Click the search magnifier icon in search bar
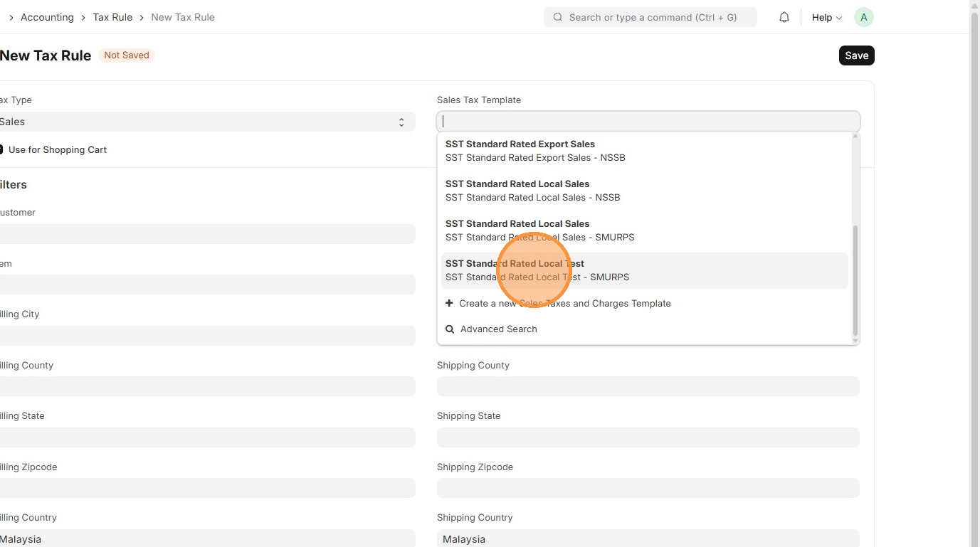 [557, 17]
